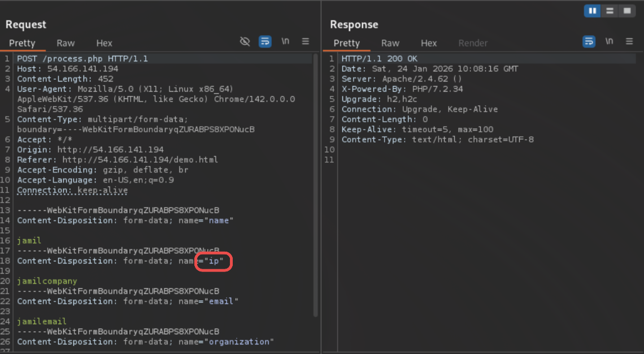The height and width of the screenshot is (354, 644).
Task: Switch to the top-bottom split layout
Action: (610, 11)
